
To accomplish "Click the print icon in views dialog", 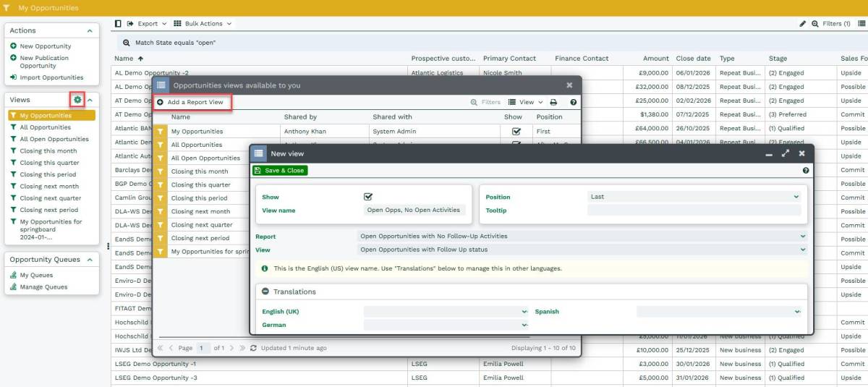I will (553, 103).
